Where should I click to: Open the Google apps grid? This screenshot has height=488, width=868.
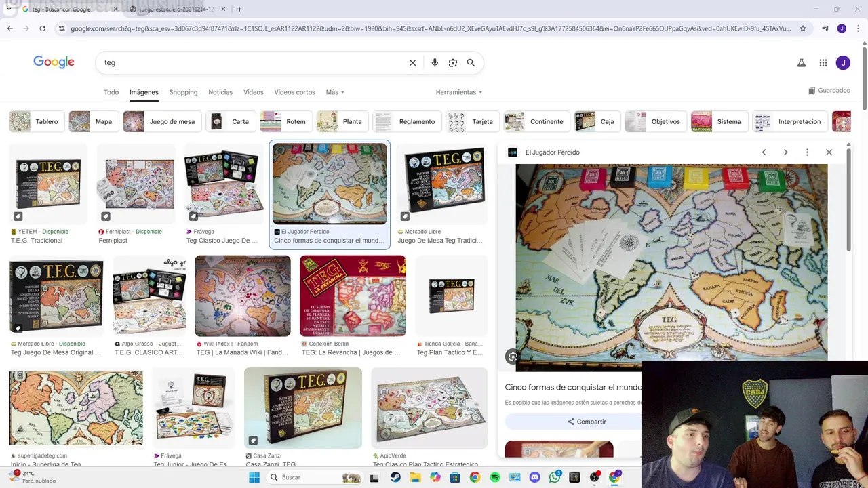point(823,63)
